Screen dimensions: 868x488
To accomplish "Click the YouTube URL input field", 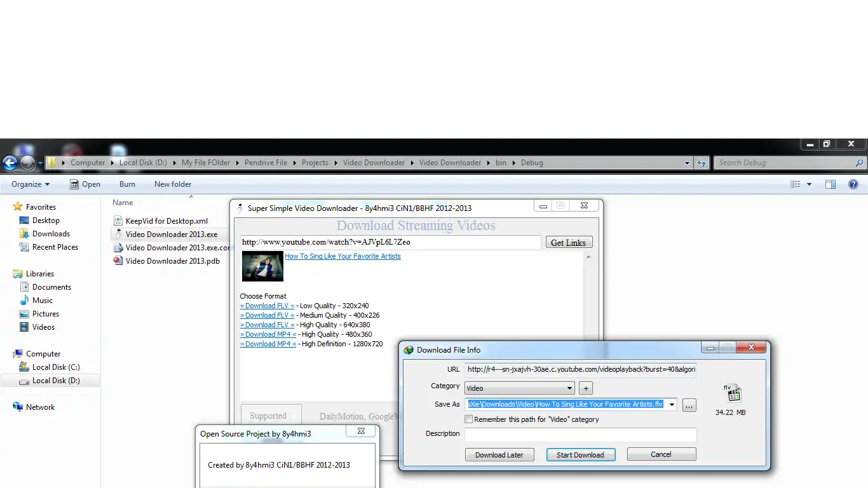I will [x=391, y=242].
